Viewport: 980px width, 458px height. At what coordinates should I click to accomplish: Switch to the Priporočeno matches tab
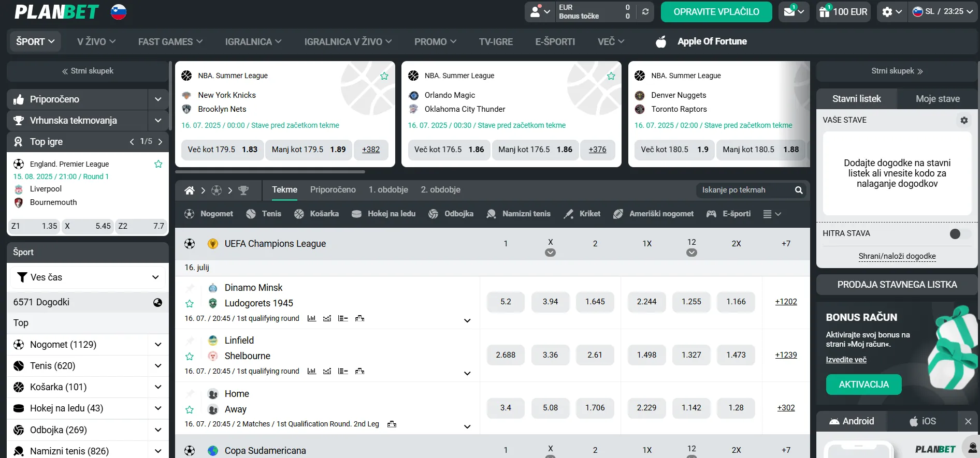coord(333,190)
